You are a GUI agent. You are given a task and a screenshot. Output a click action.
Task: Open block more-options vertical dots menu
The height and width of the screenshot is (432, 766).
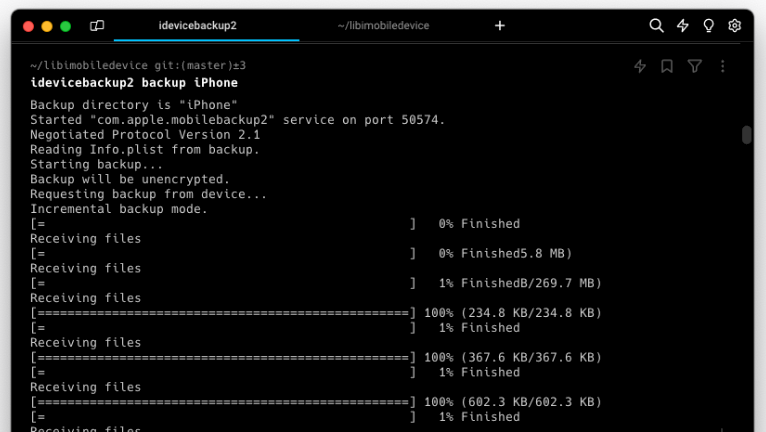click(723, 66)
